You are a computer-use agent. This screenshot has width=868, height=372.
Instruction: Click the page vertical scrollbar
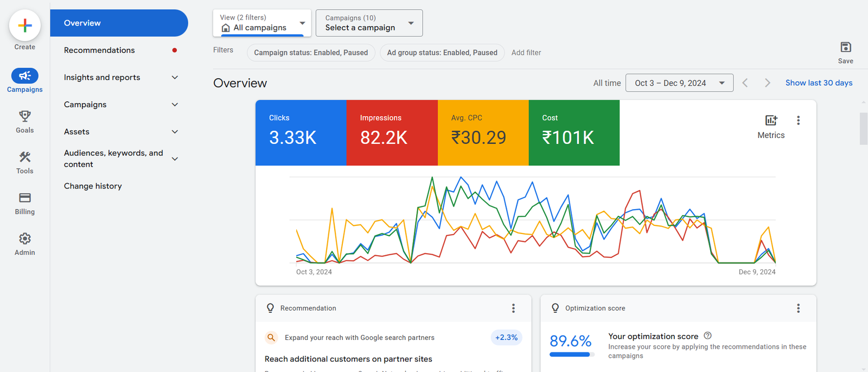coord(864,129)
